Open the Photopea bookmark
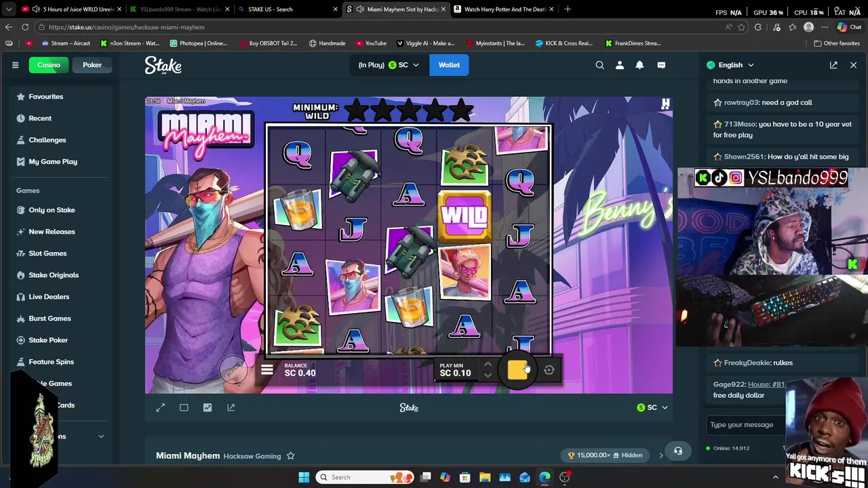 coord(199,43)
